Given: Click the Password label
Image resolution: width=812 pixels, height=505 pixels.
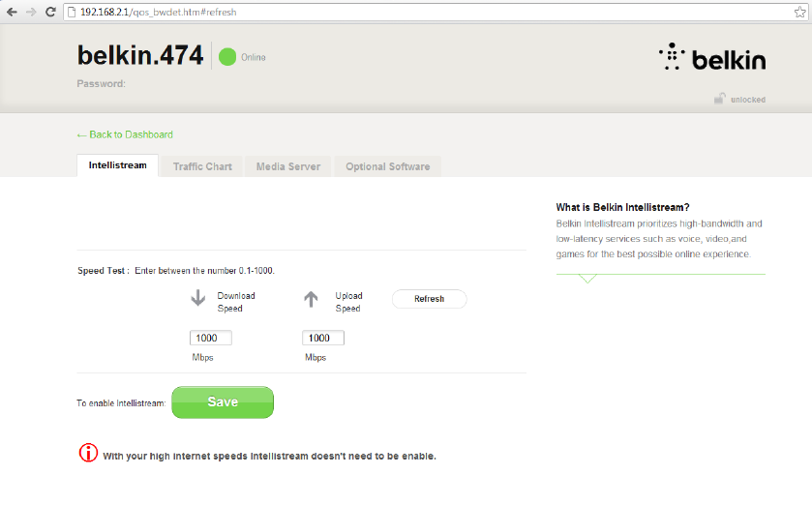Looking at the screenshot, I should 101,84.
